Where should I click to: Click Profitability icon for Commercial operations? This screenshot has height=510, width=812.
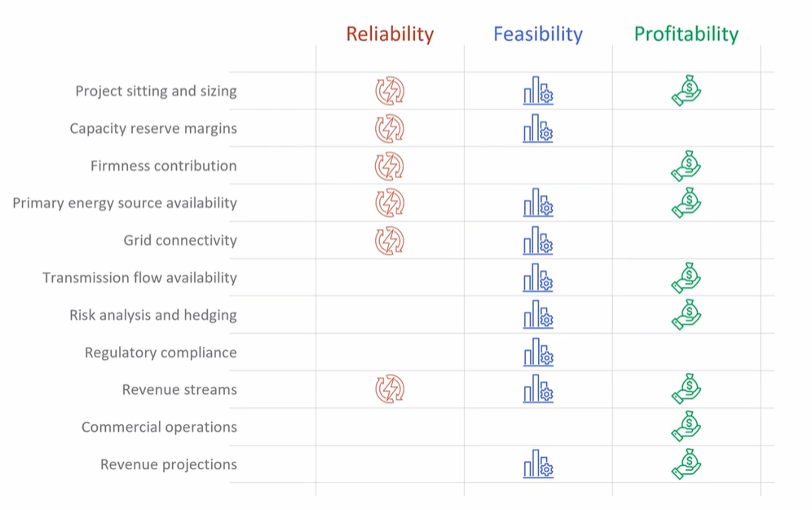coord(686,427)
